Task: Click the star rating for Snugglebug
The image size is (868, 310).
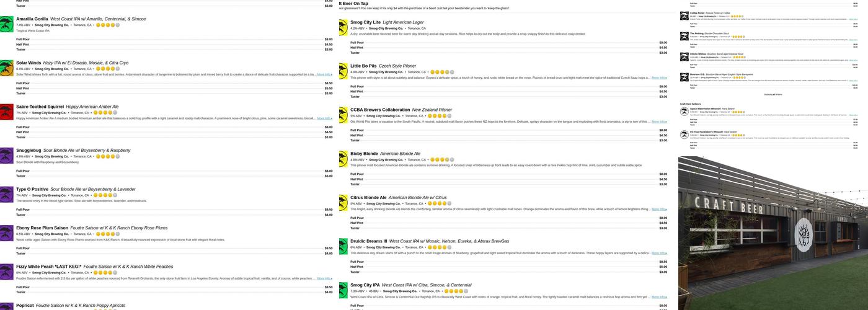Action: tap(108, 156)
